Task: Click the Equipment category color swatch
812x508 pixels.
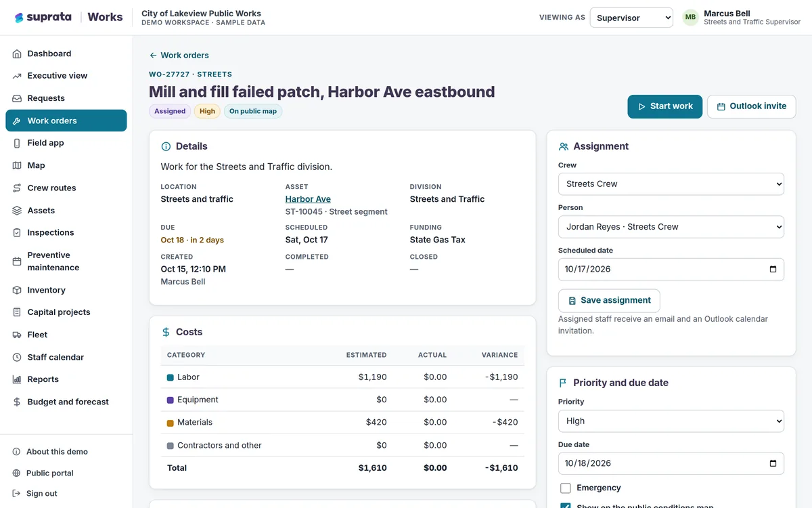Action: coord(171,400)
